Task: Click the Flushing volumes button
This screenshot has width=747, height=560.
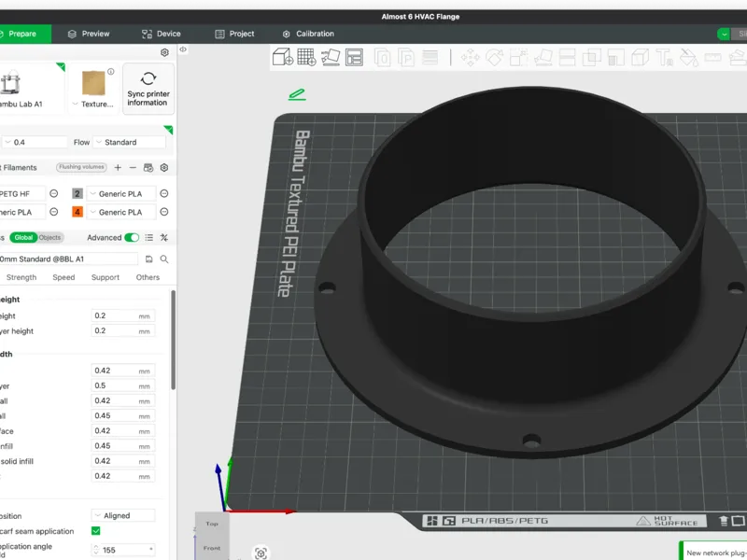Action: [x=81, y=167]
